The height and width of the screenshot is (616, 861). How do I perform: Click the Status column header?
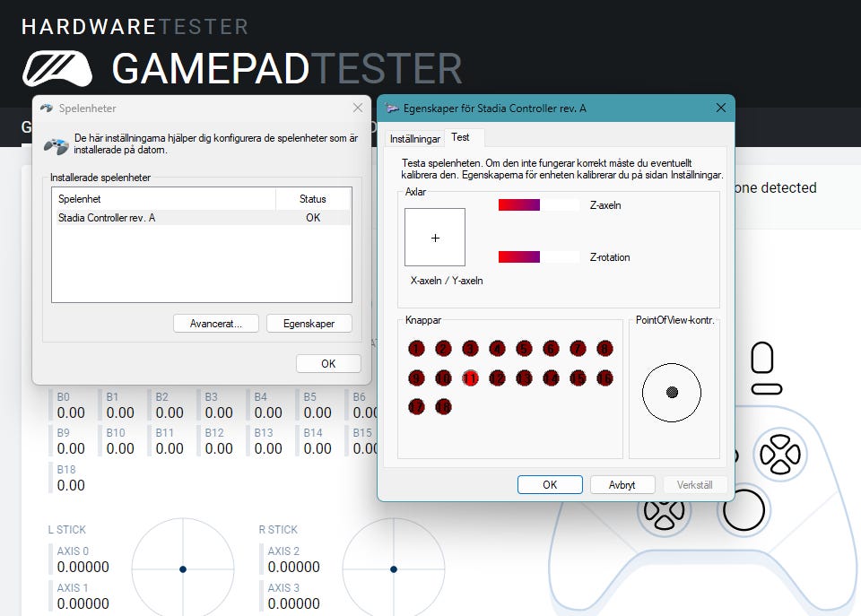point(313,199)
